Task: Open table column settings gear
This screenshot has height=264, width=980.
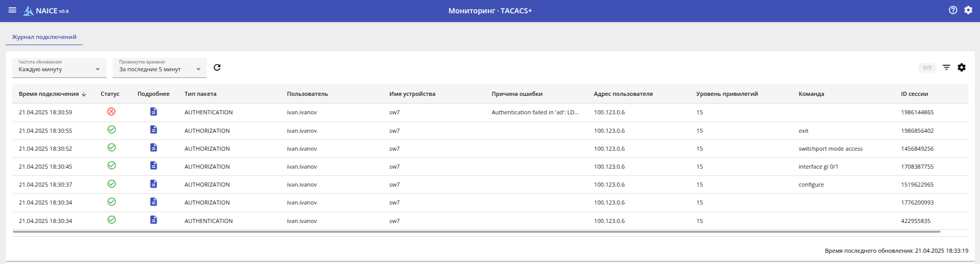Action: click(962, 68)
